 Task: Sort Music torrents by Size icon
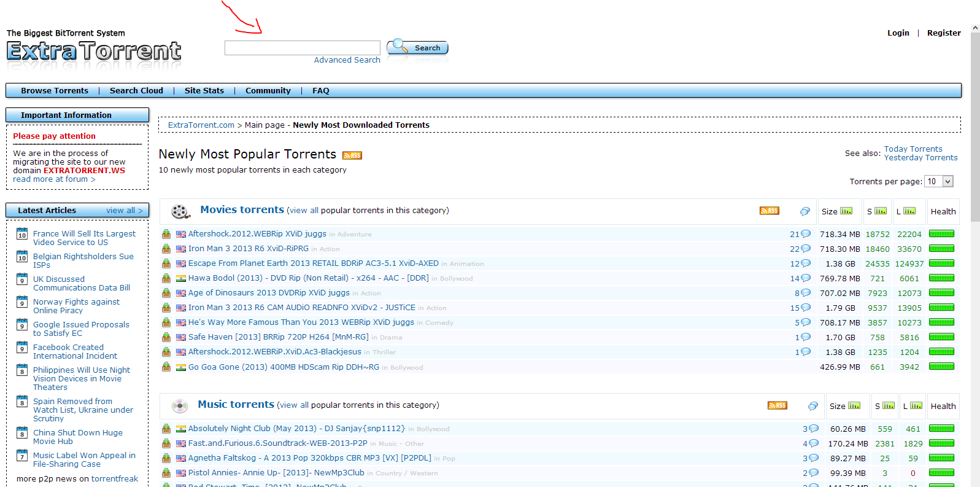854,405
